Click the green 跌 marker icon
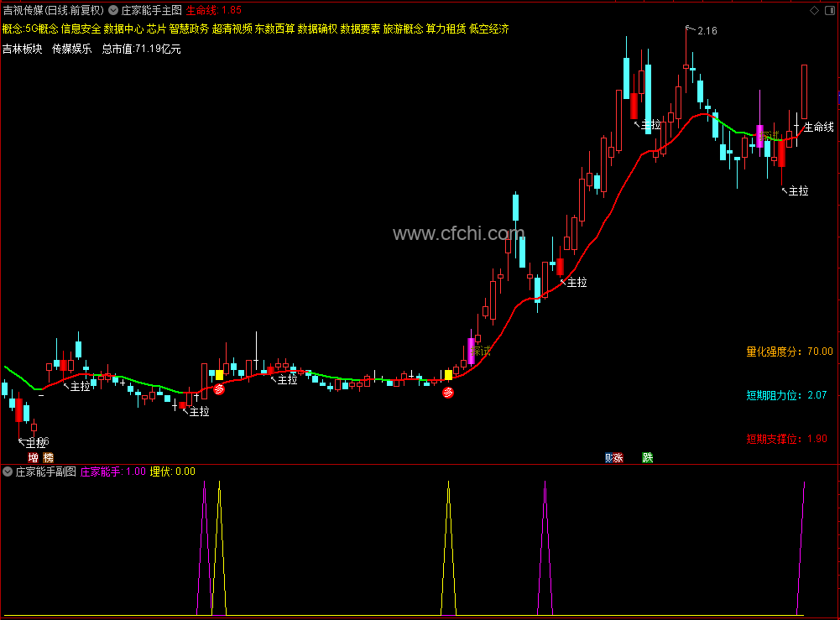Viewport: 840px width, 620px height. [648, 458]
